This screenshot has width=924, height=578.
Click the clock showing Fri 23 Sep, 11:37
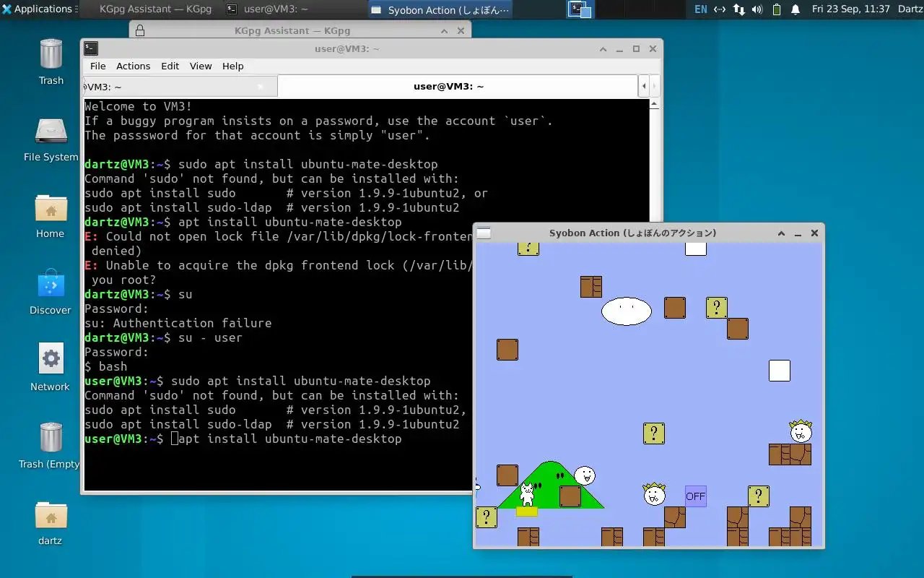coord(850,9)
